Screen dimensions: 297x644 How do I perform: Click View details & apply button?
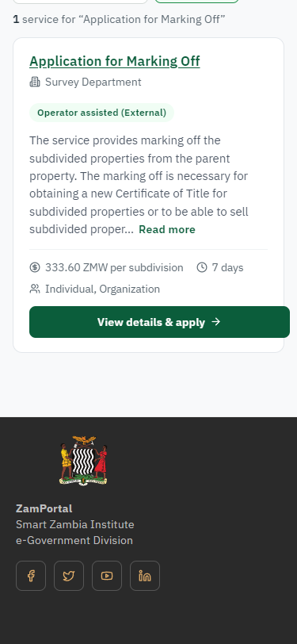pyautogui.click(x=159, y=322)
